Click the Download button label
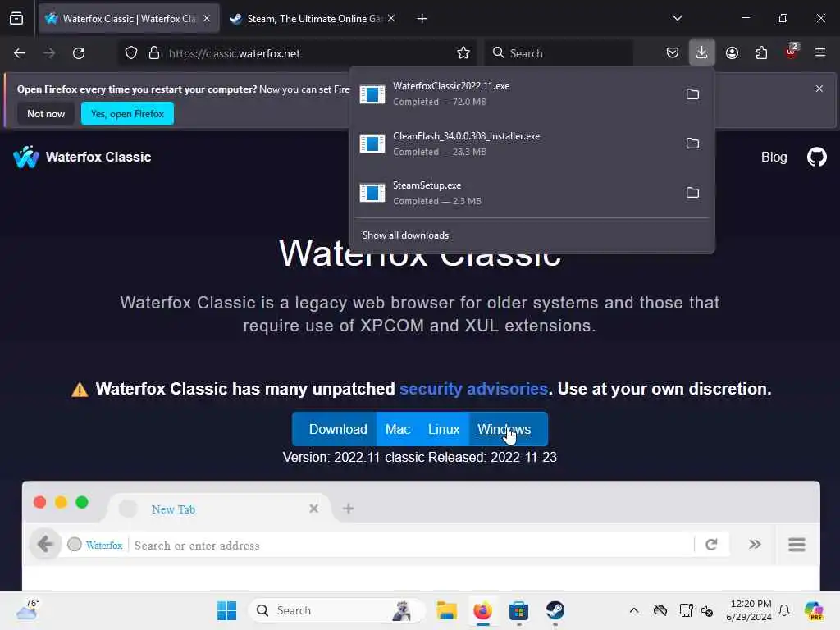Screen dimensions: 840x630 click(x=338, y=430)
